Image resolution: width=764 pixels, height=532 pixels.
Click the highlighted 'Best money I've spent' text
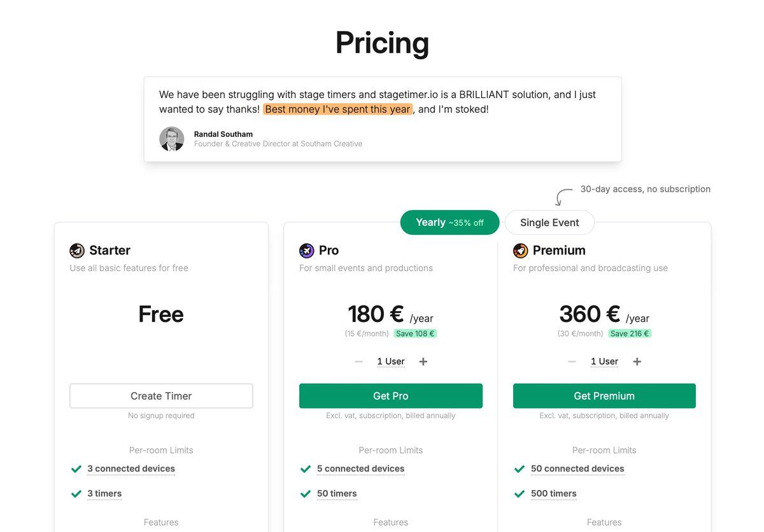tap(337, 109)
